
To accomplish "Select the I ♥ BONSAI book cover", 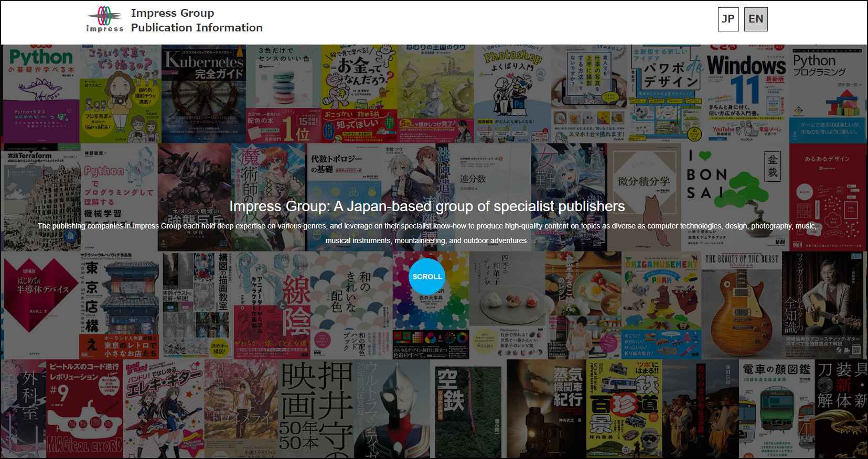I will coord(734,198).
